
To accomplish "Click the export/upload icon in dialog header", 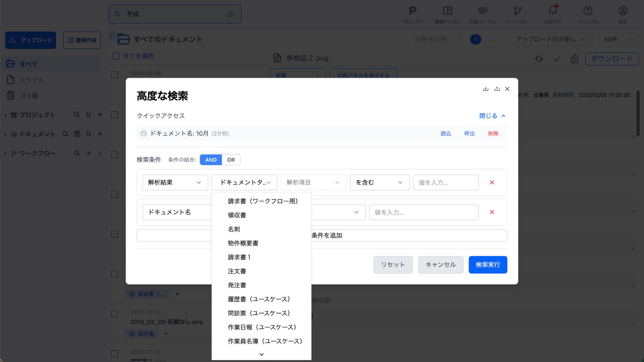I will pos(497,89).
